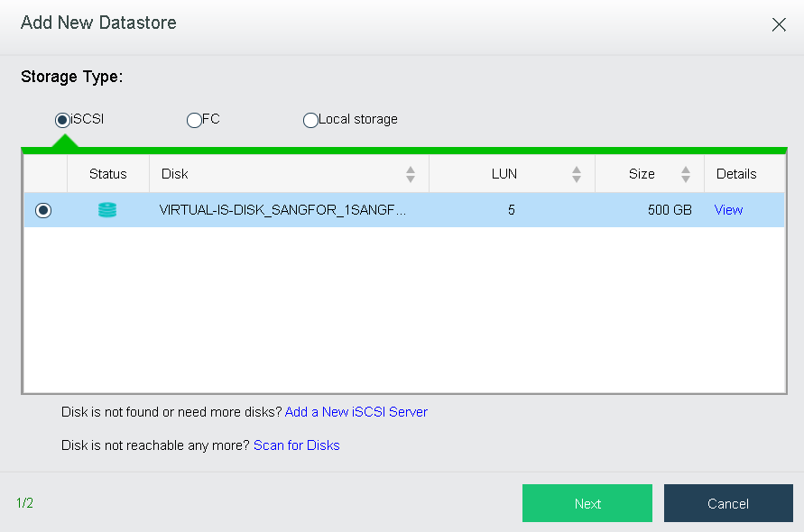
Task: Click the 1/2 step indicator
Action: click(24, 503)
